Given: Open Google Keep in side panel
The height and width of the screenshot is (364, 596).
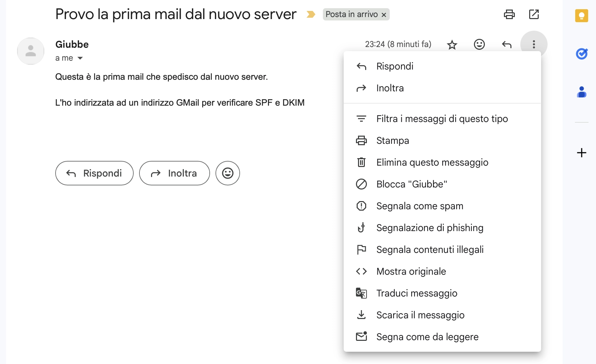Looking at the screenshot, I should tap(581, 16).
